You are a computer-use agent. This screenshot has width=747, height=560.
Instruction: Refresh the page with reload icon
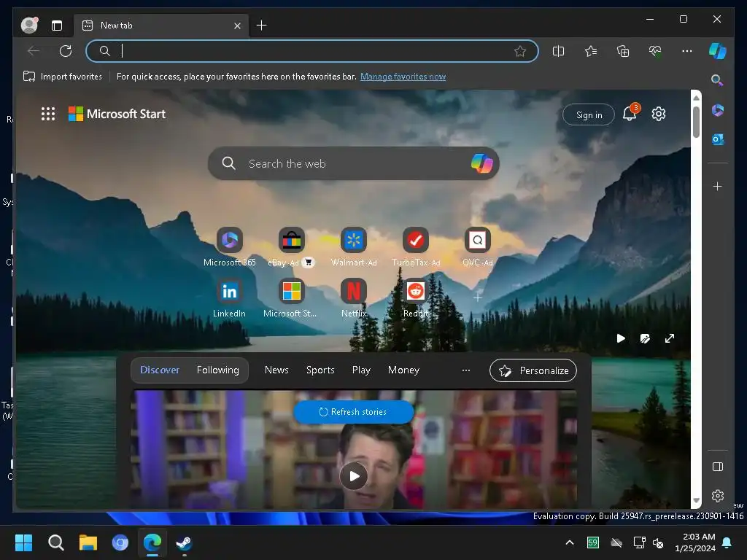[x=66, y=51]
